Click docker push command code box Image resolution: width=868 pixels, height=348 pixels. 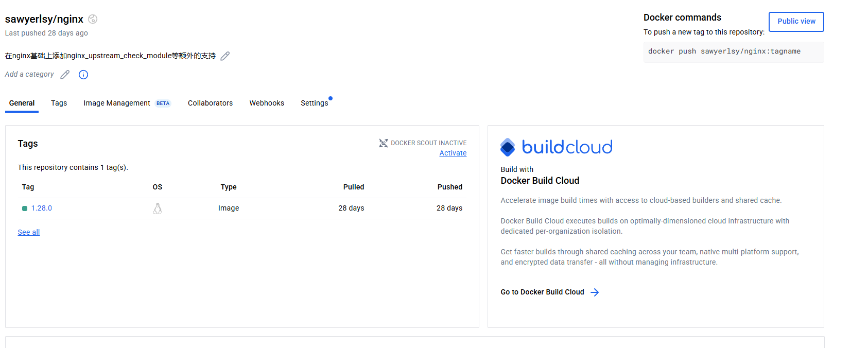coord(734,52)
